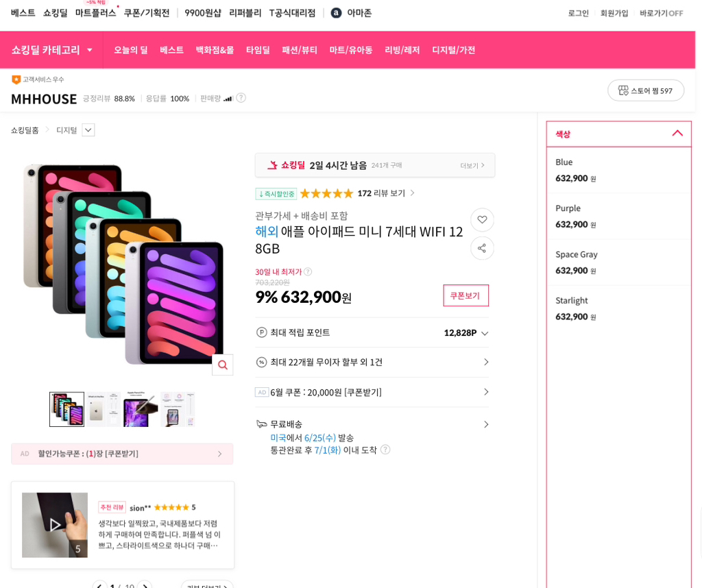Click the share icon below the heart
The width and height of the screenshot is (702, 588).
482,248
